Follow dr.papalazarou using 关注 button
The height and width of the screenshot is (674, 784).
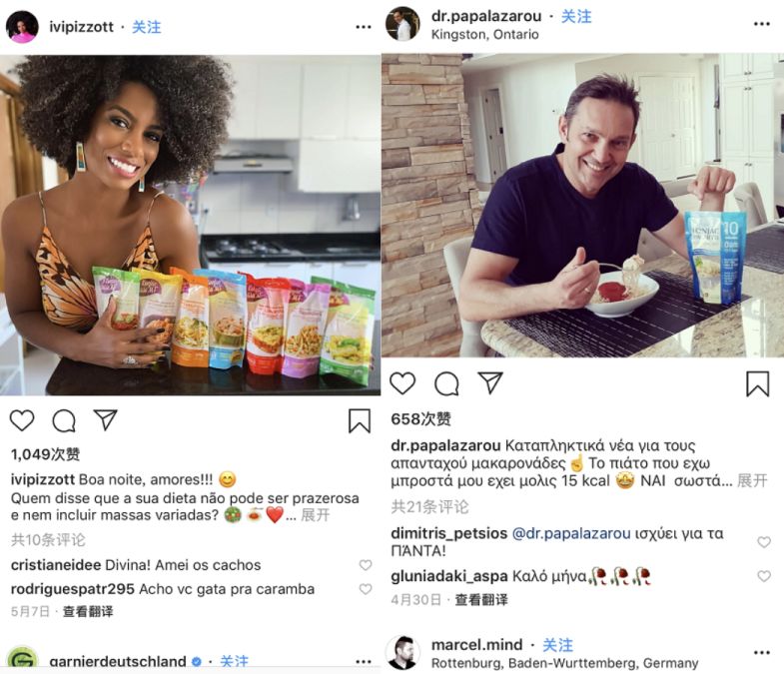click(576, 17)
